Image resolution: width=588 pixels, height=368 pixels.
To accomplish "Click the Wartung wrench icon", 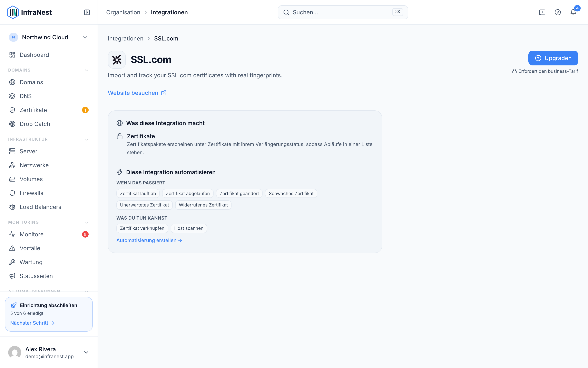I will coord(12,262).
